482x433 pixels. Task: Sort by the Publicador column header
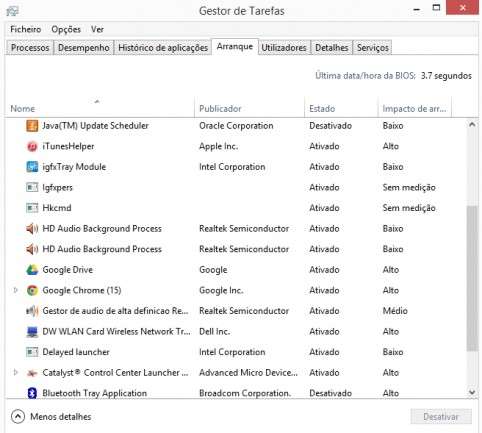249,109
